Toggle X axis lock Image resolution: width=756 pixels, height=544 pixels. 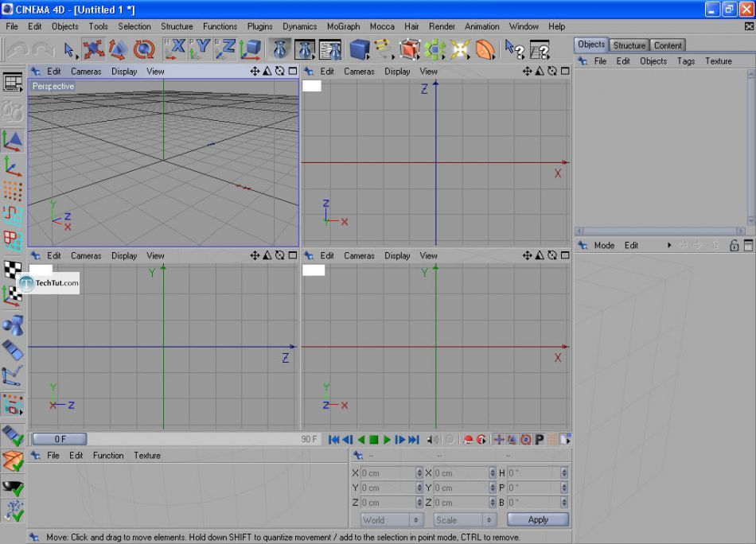click(174, 49)
